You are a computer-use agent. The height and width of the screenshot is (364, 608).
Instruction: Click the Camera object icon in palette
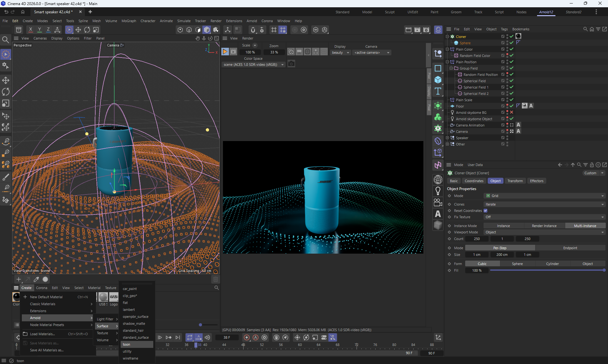coord(438,202)
